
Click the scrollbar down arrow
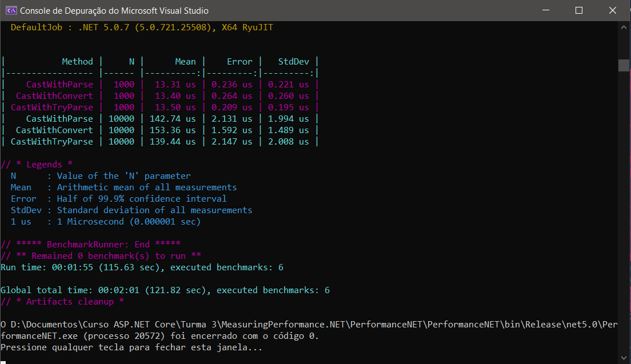click(624, 358)
